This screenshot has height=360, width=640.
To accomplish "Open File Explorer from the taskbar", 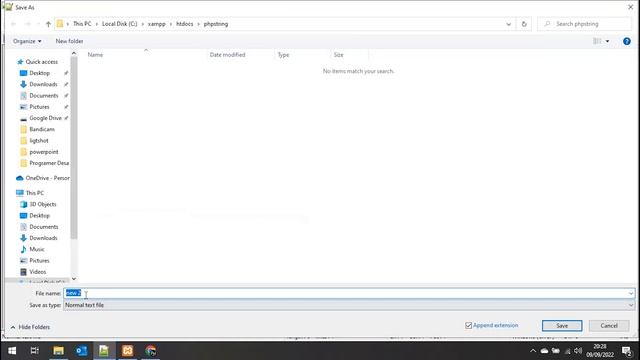I will [x=58, y=351].
